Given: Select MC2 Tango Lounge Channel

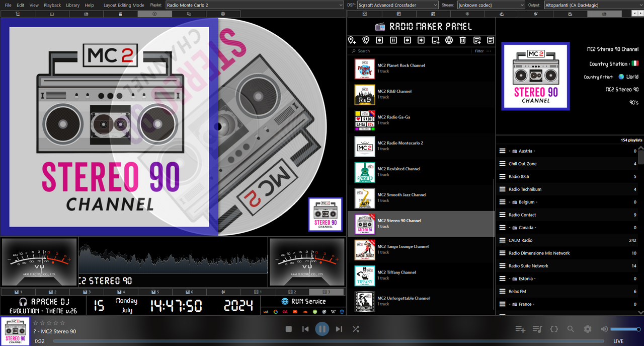Looking at the screenshot, I should [421, 250].
